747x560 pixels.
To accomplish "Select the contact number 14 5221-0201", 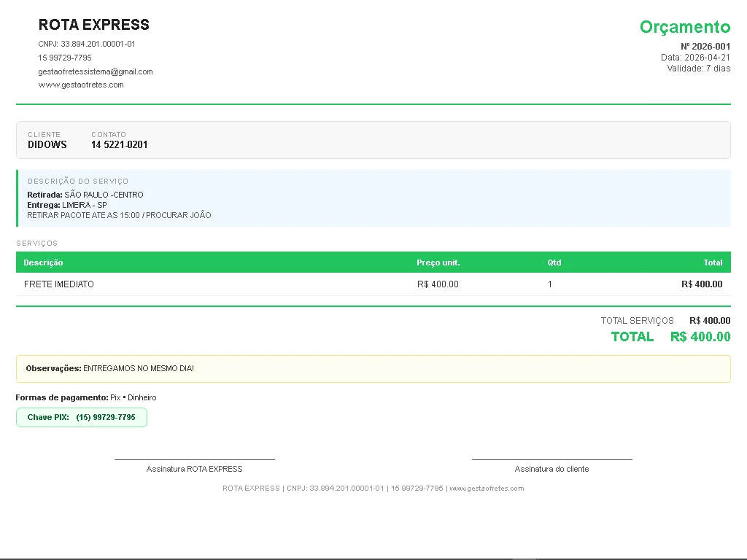I will click(x=119, y=144).
